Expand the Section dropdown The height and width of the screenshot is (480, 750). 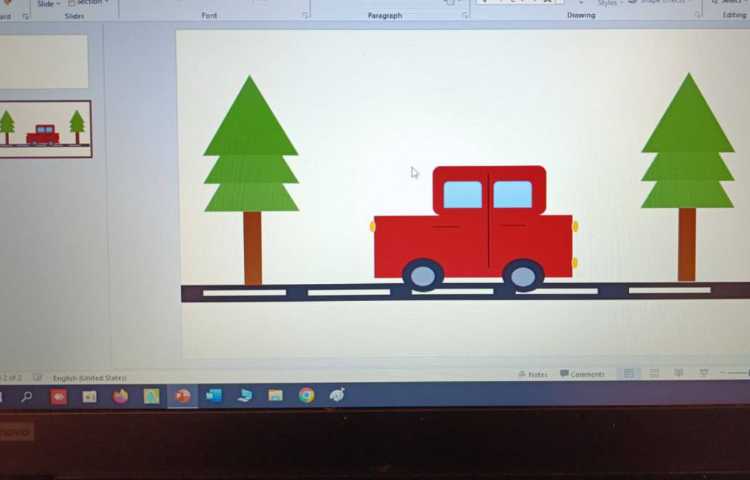[91, 3]
